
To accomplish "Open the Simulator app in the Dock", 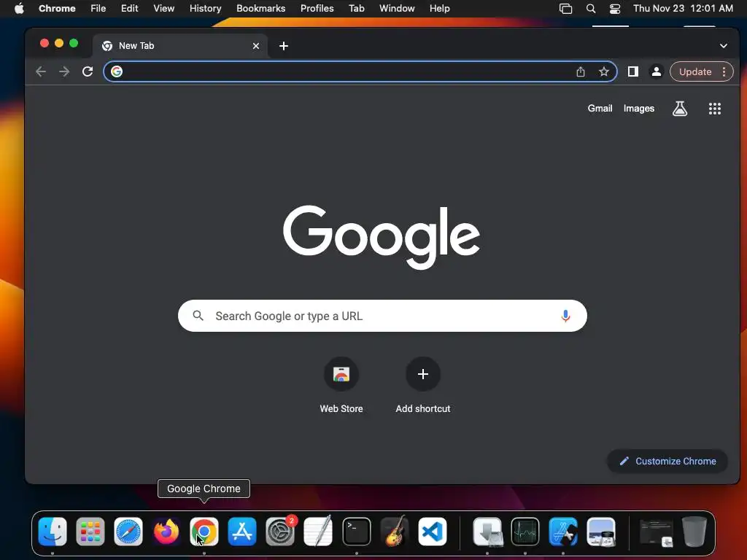I will (563, 532).
